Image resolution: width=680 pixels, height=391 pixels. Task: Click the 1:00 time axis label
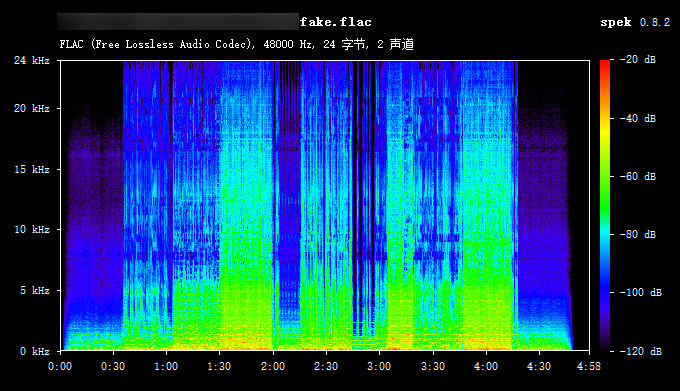pyautogui.click(x=166, y=367)
